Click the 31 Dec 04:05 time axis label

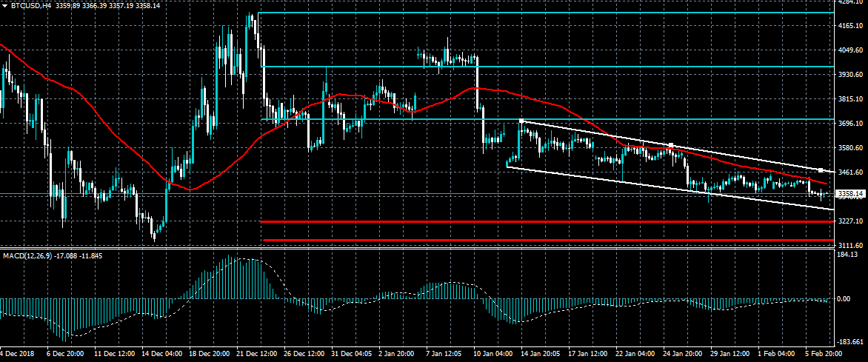pyautogui.click(x=352, y=354)
